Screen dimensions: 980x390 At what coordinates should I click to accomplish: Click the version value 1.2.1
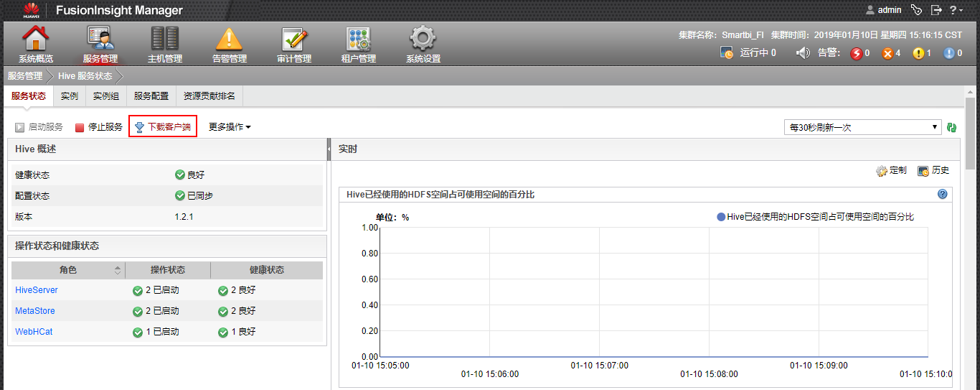pyautogui.click(x=184, y=216)
